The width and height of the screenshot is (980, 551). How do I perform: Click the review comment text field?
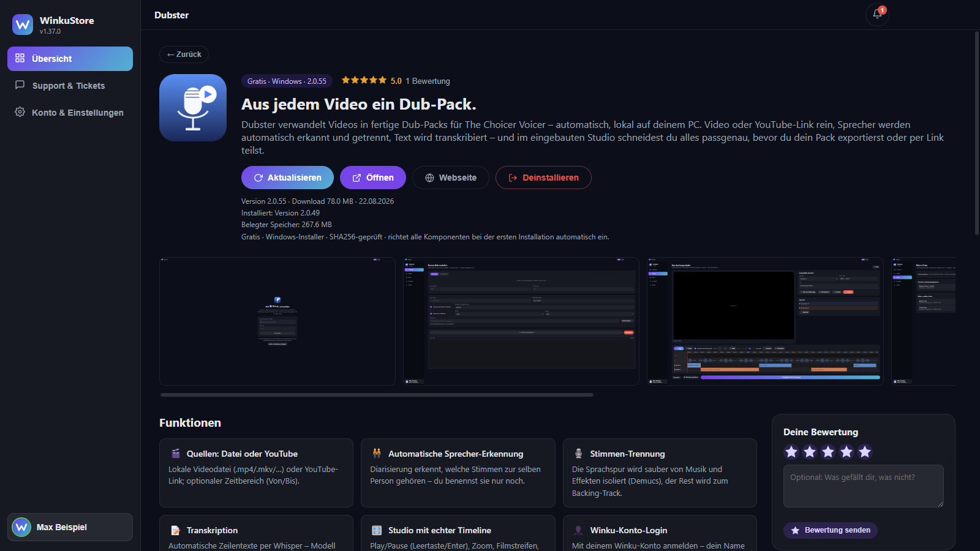pyautogui.click(x=864, y=486)
